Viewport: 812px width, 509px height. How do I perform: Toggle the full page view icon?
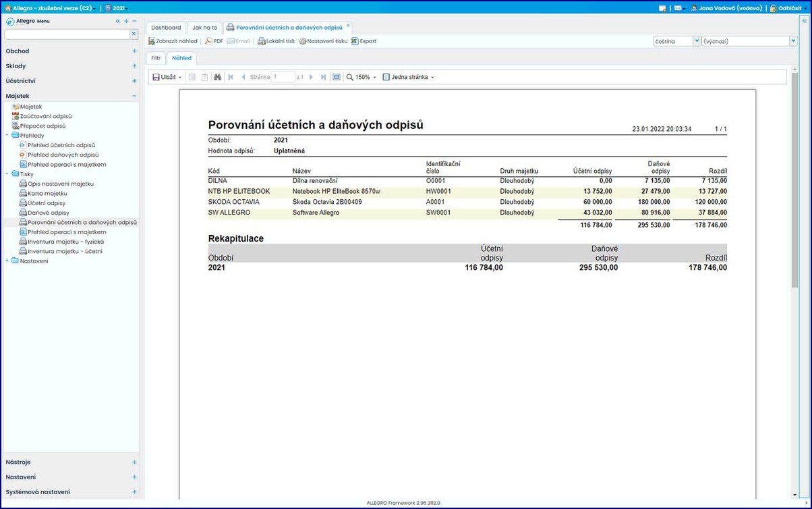(x=337, y=77)
